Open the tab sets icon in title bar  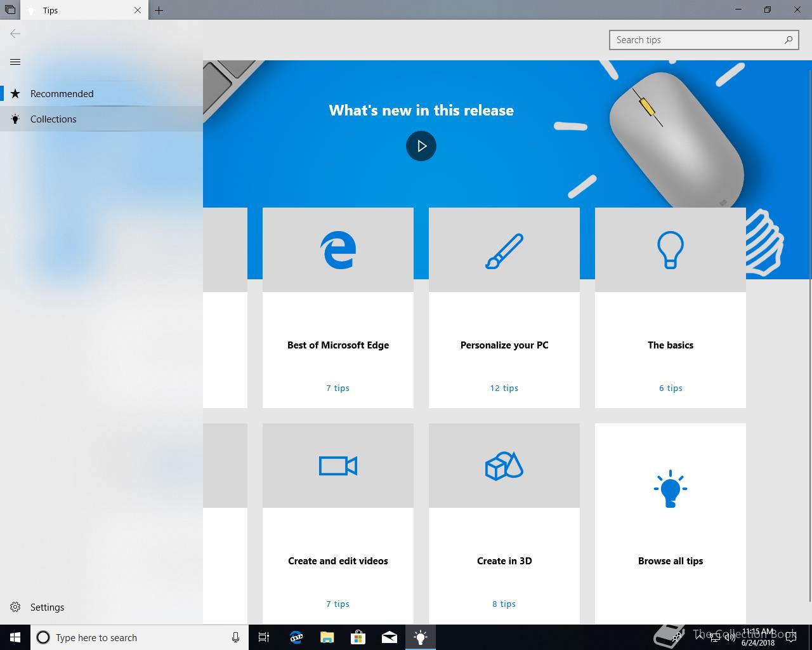(x=10, y=10)
